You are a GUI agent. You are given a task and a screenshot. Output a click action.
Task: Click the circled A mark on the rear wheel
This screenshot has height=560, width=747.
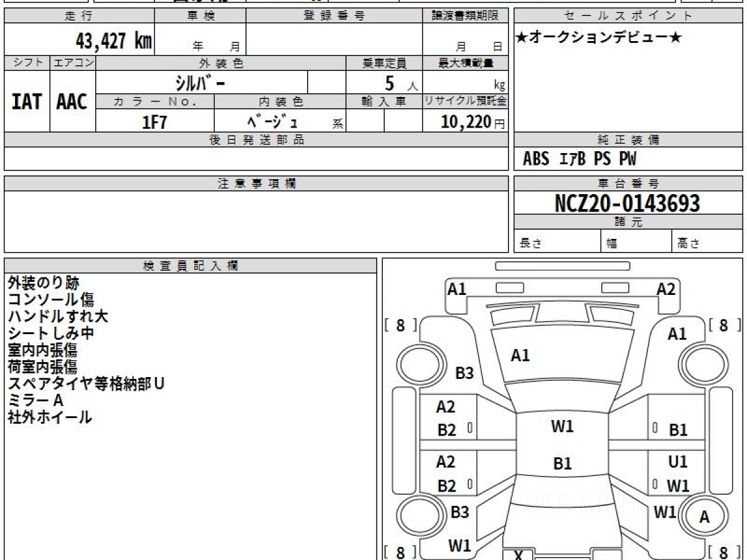pyautogui.click(x=705, y=516)
